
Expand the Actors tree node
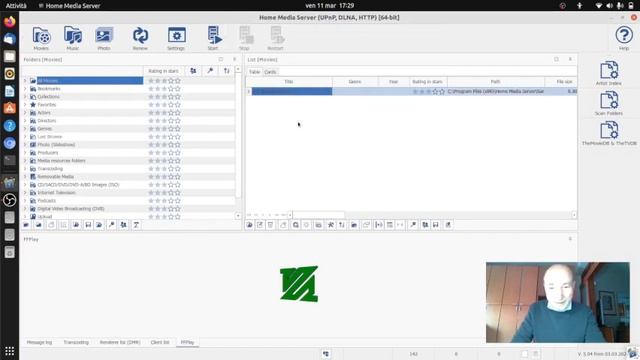(25, 113)
